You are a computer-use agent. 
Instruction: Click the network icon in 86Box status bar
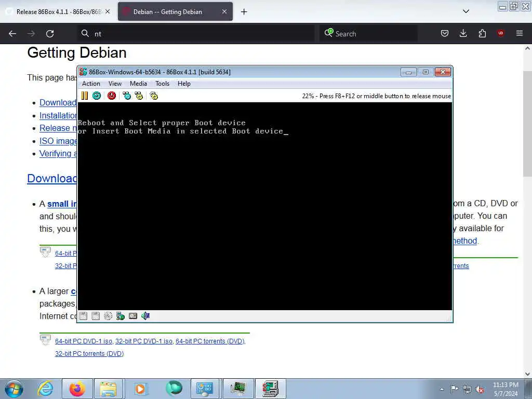pos(121,316)
